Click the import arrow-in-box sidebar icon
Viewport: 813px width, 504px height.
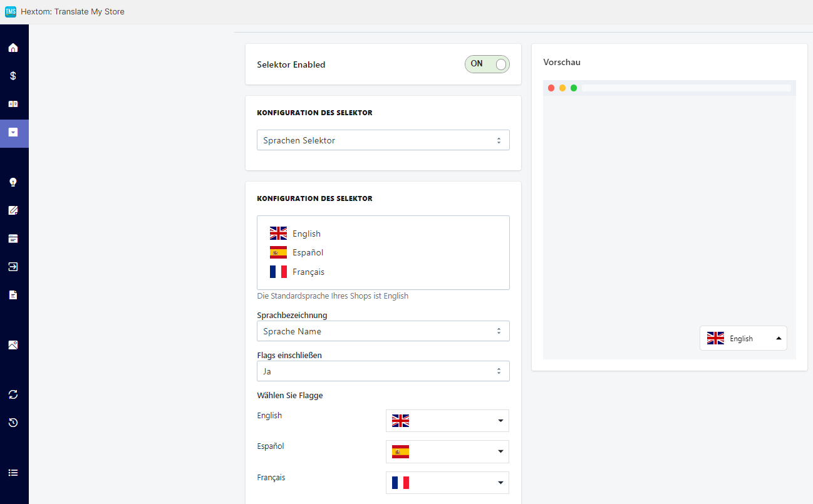coord(13,267)
